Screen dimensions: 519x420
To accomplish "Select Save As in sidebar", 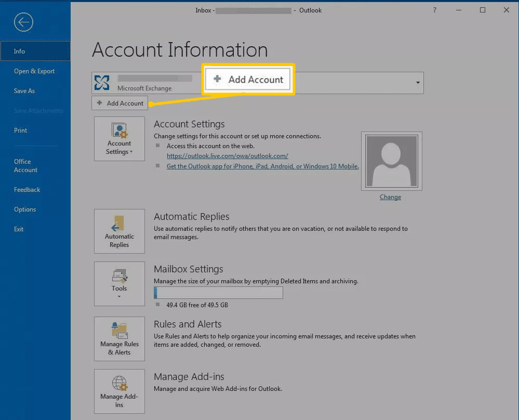I will click(x=24, y=91).
